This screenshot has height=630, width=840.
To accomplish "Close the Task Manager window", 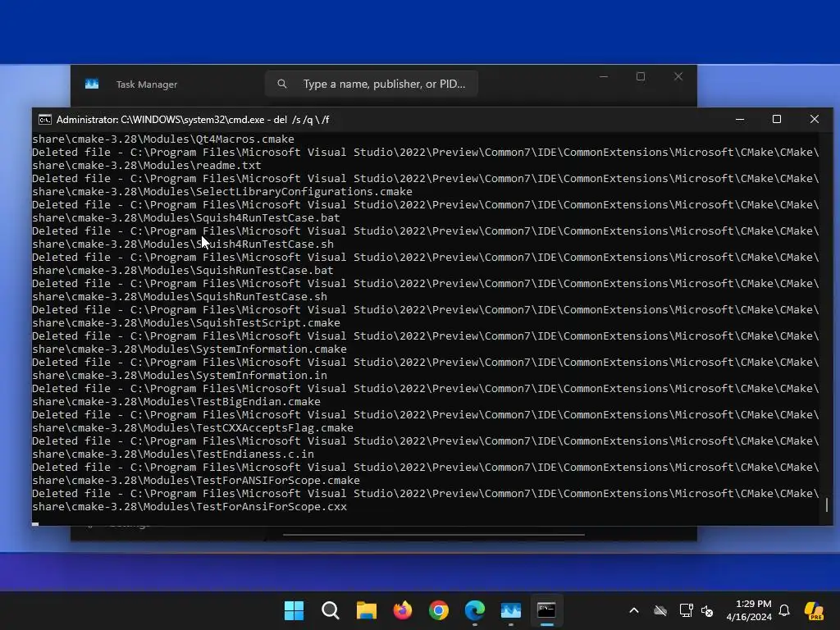I will tap(678, 76).
